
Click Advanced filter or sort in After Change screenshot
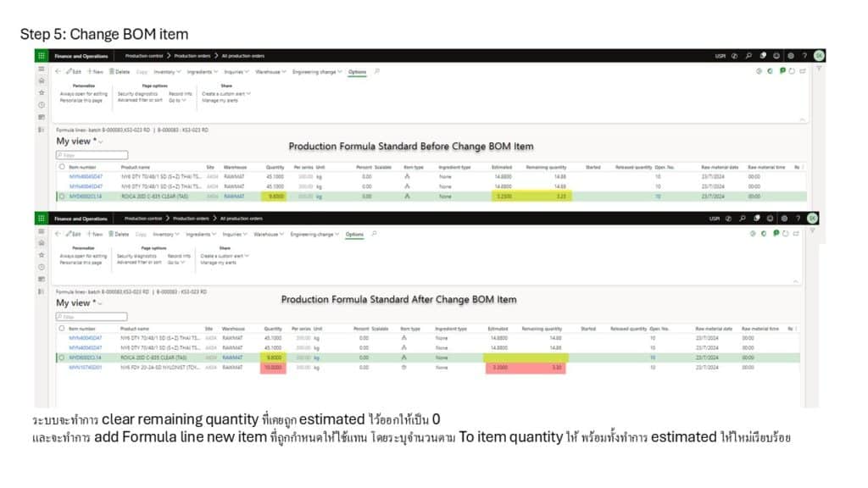(139, 263)
